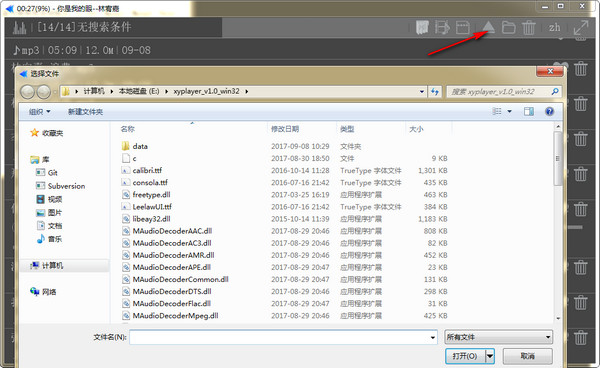The image size is (600, 368).
Task: Click the change view icon in dialog toolbar
Action: (497, 111)
